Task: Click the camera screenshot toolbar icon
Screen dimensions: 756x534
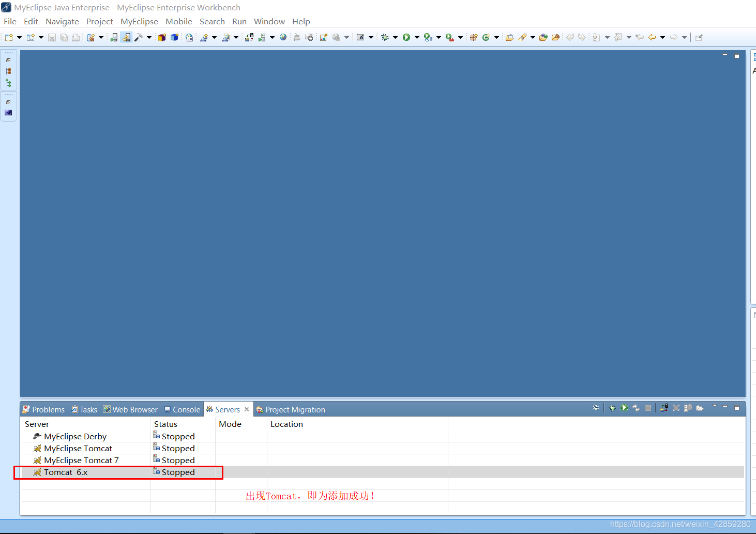Action: (x=360, y=37)
